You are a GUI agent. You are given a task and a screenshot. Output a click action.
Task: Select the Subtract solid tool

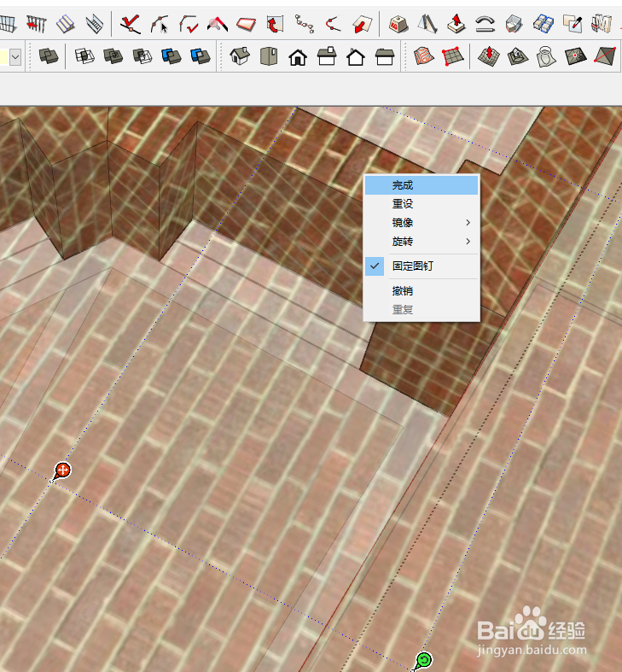142,56
